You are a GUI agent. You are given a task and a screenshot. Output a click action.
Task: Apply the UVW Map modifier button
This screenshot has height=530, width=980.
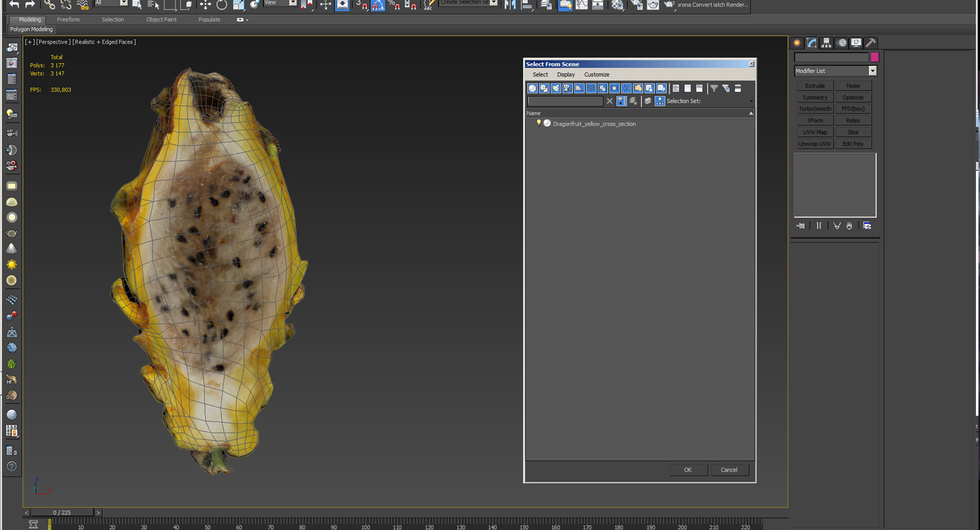[815, 132]
